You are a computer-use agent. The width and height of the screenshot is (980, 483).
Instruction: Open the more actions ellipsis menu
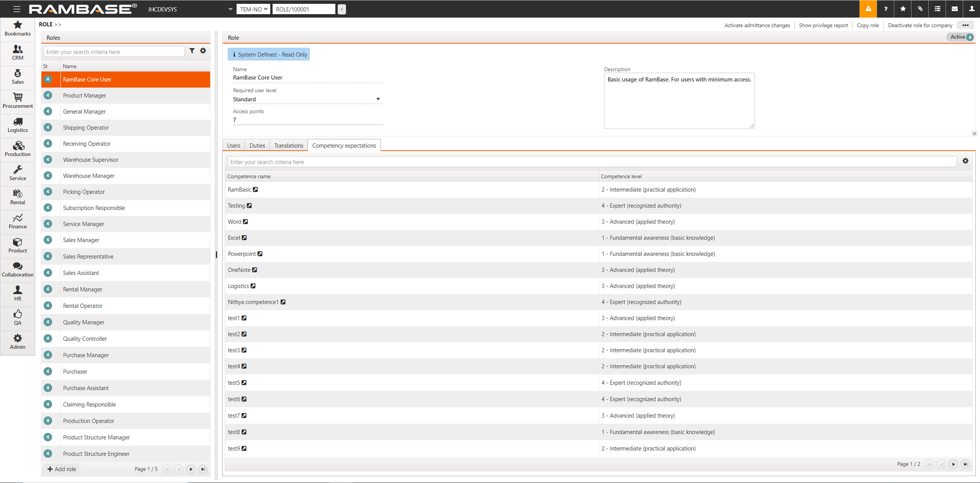click(965, 25)
